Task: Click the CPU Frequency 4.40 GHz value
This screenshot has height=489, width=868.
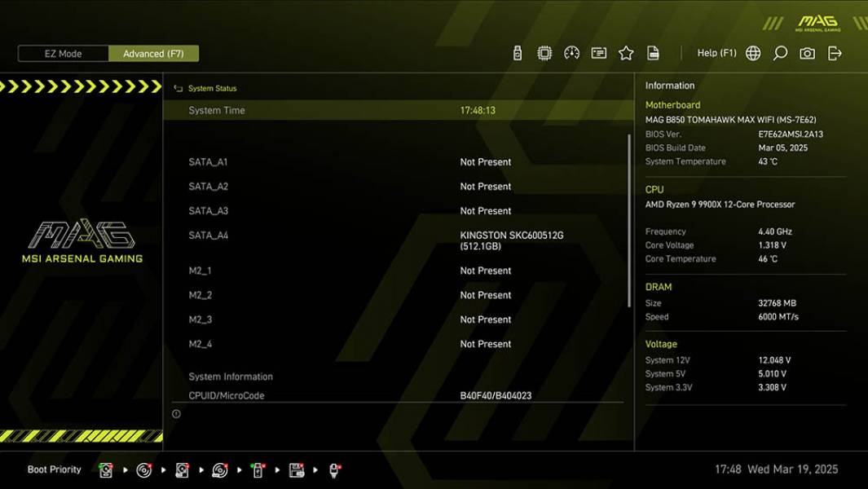Action: point(775,231)
